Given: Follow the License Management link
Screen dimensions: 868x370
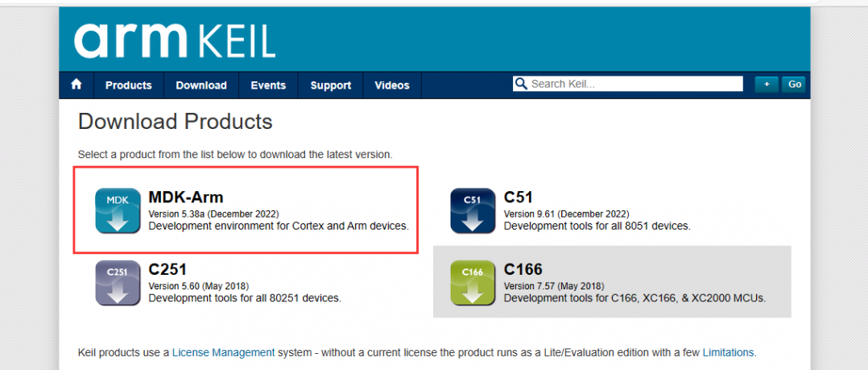Looking at the screenshot, I should click(x=224, y=352).
